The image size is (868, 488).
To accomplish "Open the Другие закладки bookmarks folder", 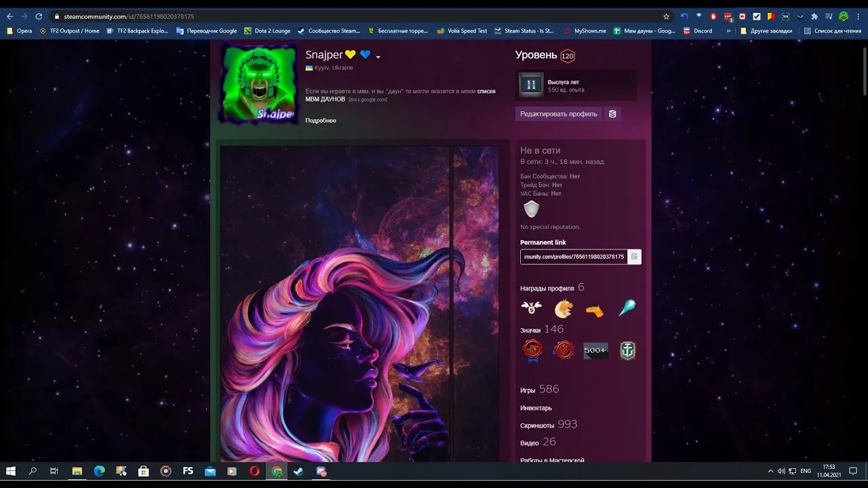I will (x=766, y=30).
